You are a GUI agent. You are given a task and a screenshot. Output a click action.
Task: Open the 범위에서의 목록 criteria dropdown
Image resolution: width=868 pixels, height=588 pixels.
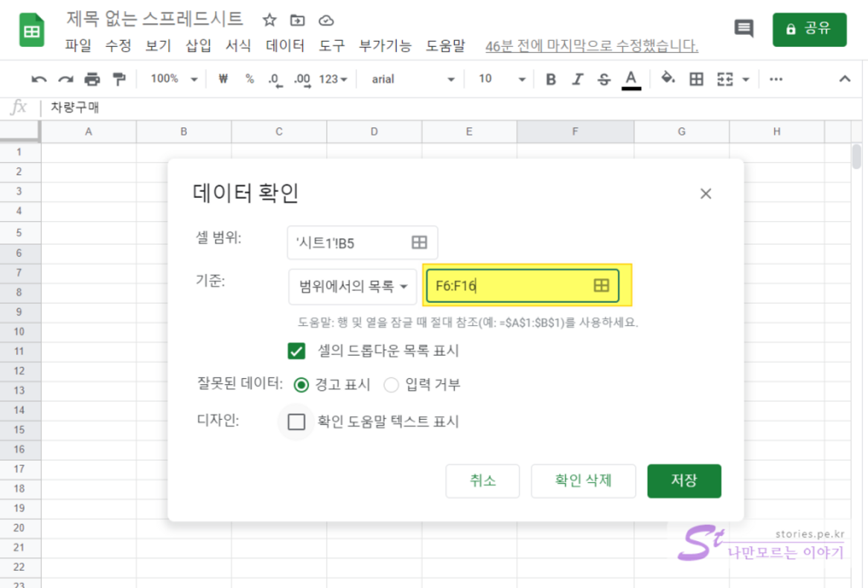(353, 287)
